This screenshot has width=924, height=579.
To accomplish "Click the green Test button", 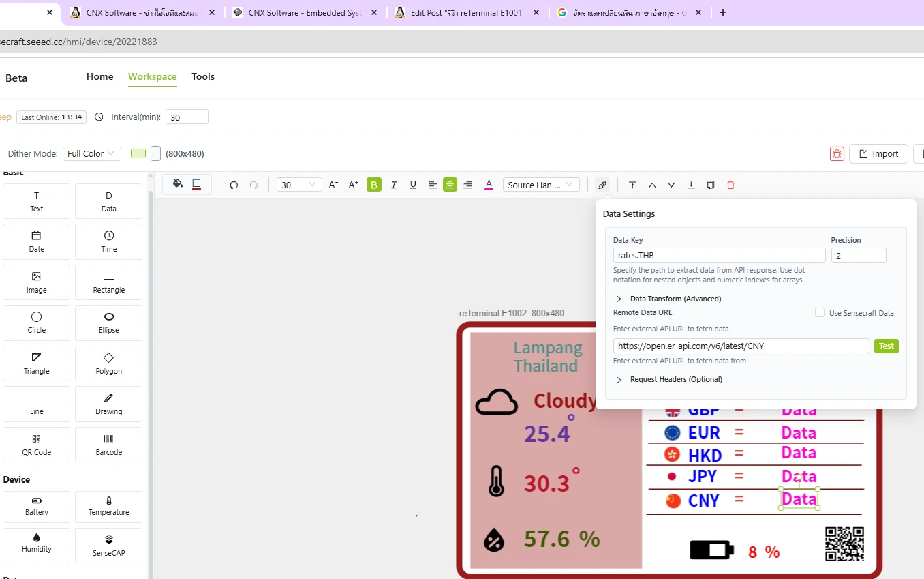I will 886,346.
